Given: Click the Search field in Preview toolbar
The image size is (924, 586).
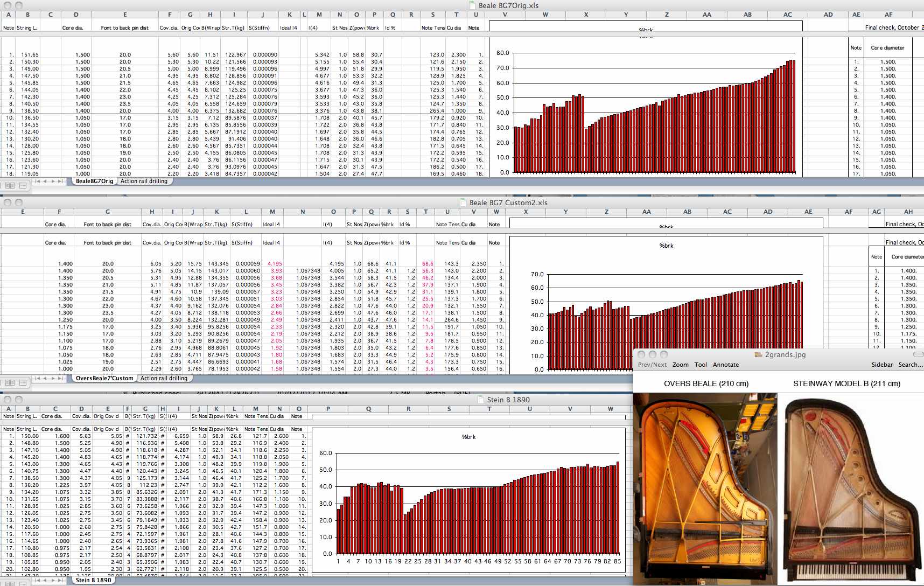Looking at the screenshot, I should point(910,365).
